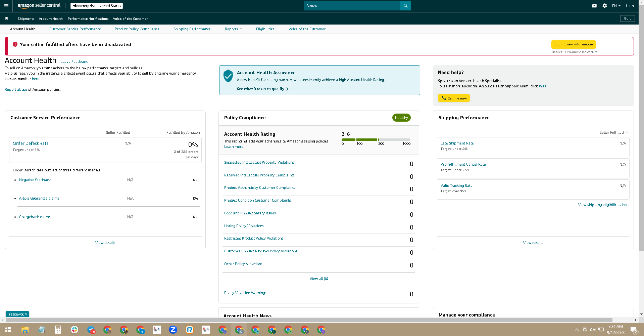The height and width of the screenshot is (336, 644).
Task: Open rdeenterprise United States account switcher
Action: coord(97,6)
